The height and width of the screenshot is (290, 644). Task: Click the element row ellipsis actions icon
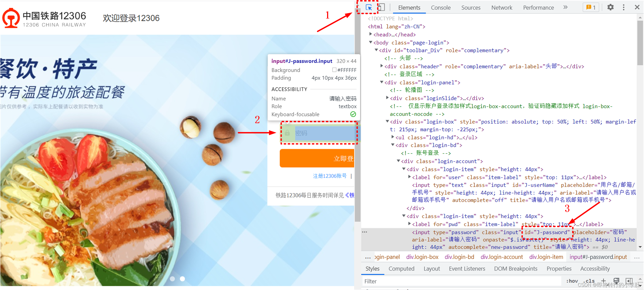[x=365, y=232]
